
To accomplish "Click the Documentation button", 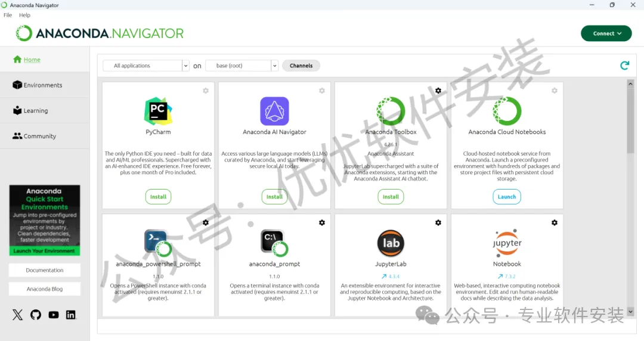I will click(44, 270).
